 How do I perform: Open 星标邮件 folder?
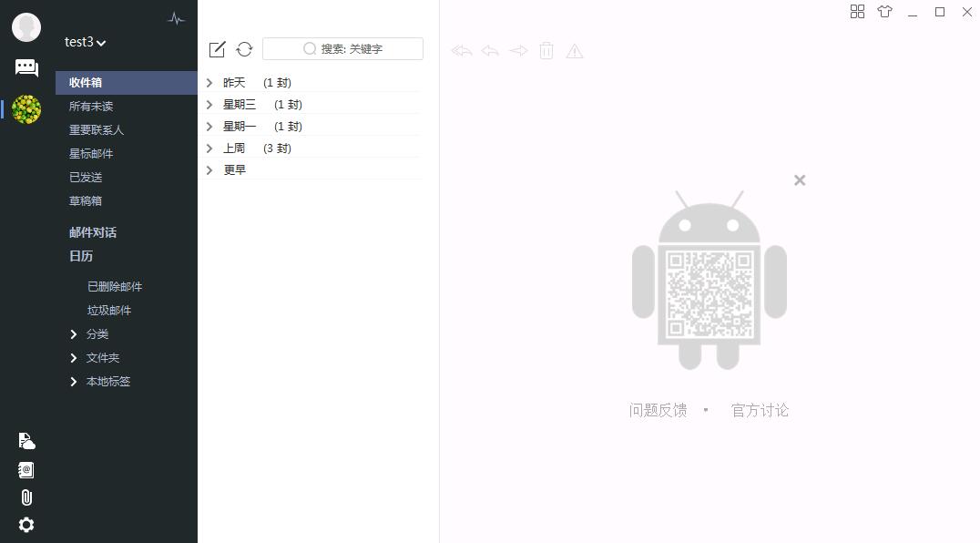tap(91, 154)
